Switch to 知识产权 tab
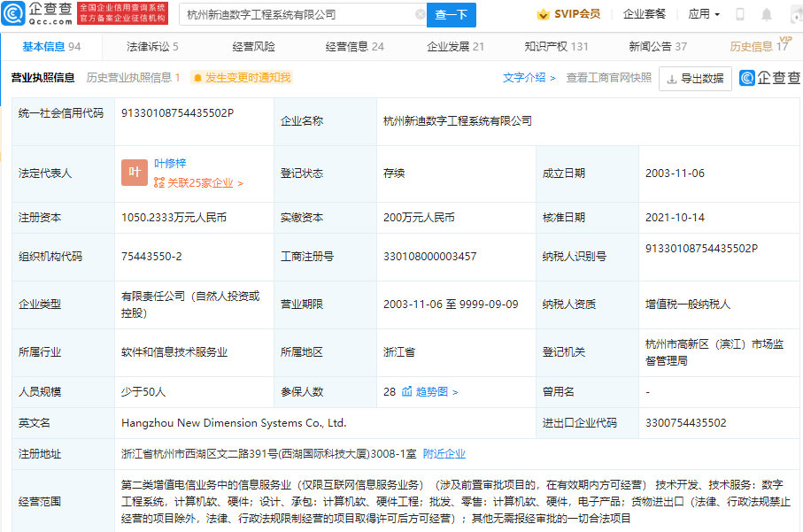The height and width of the screenshot is (532, 803). (556, 47)
